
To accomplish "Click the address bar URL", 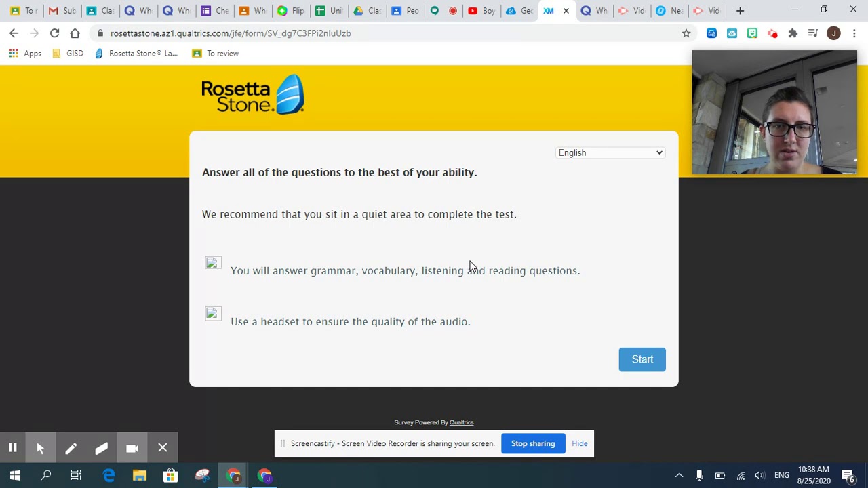I will point(231,33).
